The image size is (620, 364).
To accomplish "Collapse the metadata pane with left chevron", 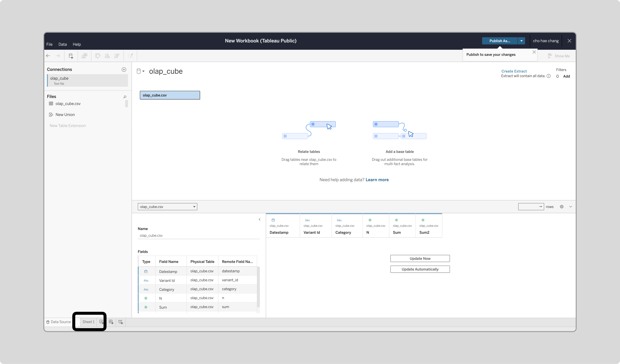I will point(260,220).
